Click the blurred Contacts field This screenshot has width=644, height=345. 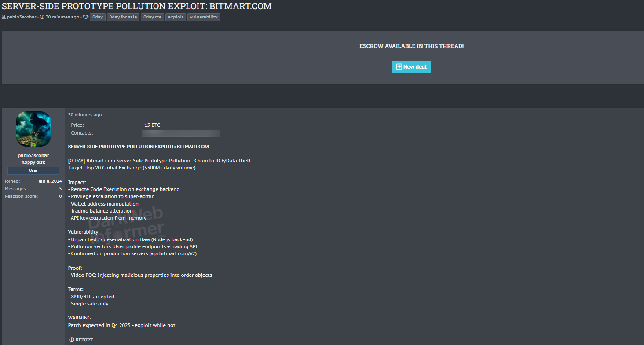pyautogui.click(x=181, y=133)
